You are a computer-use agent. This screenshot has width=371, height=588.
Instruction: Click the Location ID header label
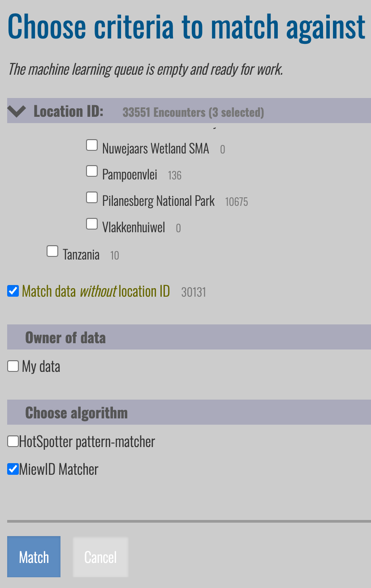(69, 111)
